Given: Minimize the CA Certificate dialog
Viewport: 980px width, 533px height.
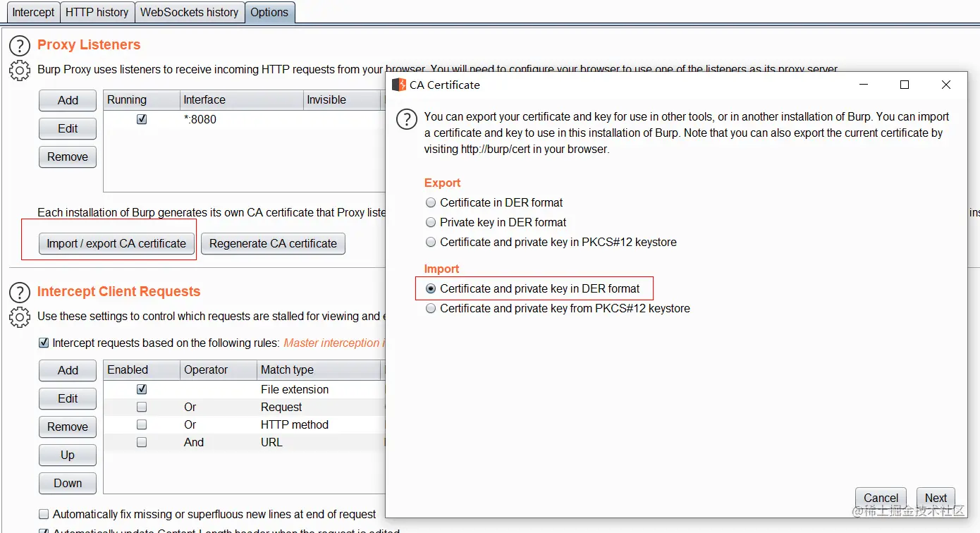Looking at the screenshot, I should [864, 85].
